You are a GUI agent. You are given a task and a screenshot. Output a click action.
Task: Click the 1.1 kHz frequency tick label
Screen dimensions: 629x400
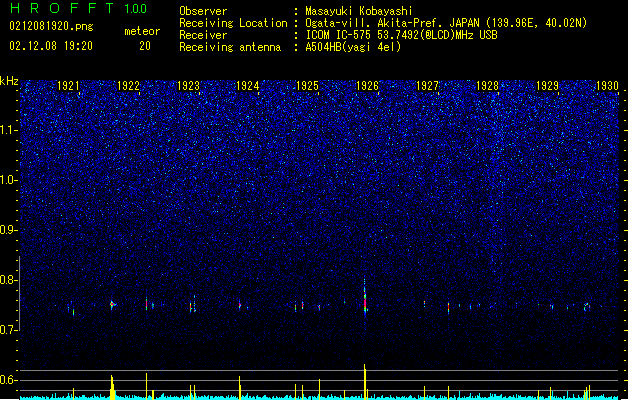[9, 130]
